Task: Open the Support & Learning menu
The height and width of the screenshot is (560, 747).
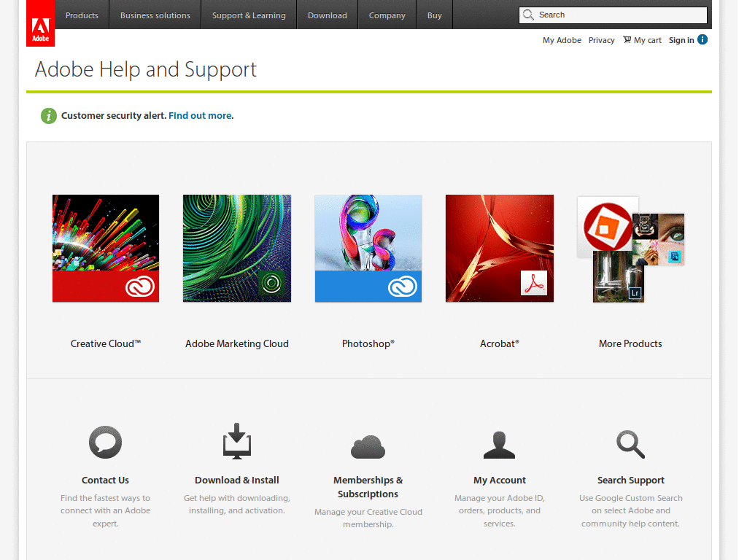Action: [249, 15]
